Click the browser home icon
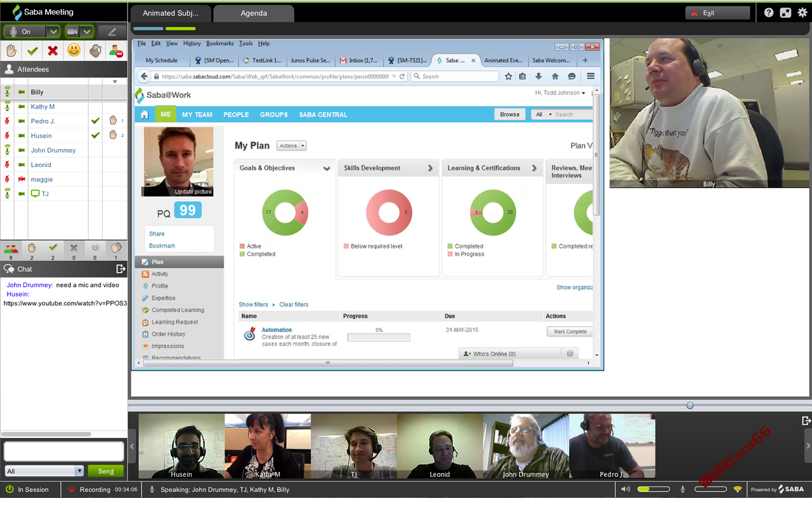 (555, 76)
